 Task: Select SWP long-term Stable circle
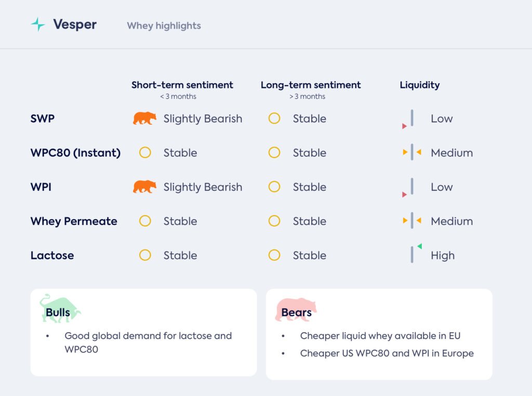point(274,118)
